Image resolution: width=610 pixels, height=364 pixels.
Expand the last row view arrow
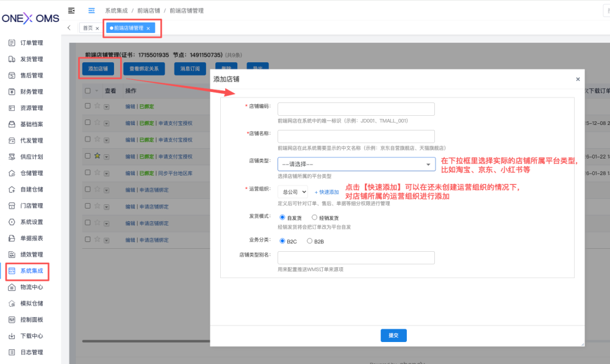click(x=107, y=240)
